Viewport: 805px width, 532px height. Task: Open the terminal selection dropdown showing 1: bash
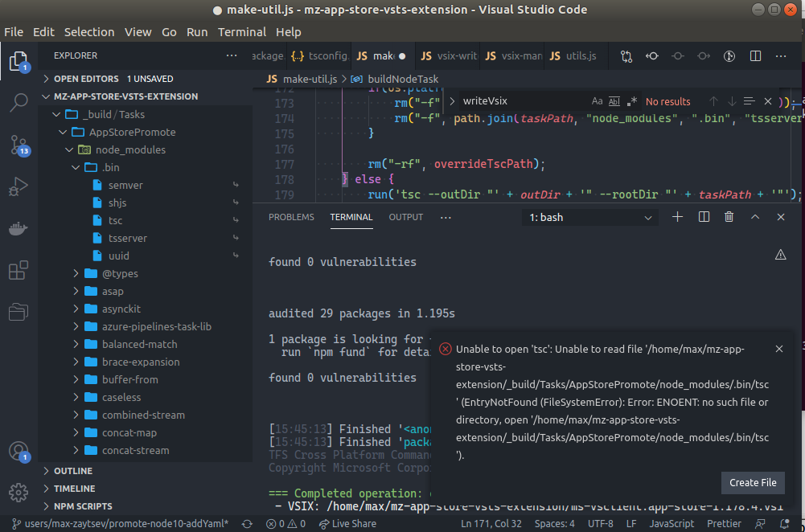pos(589,216)
